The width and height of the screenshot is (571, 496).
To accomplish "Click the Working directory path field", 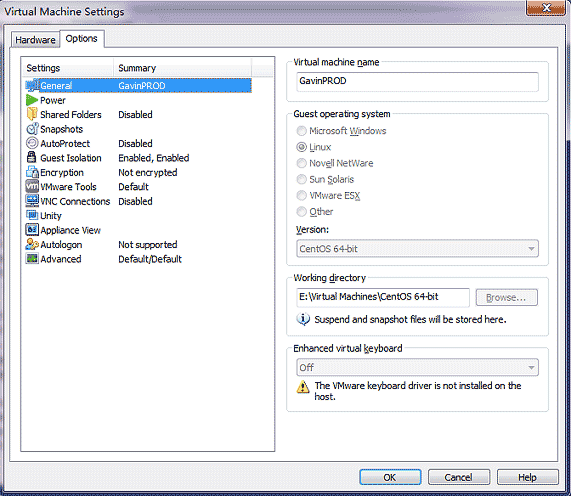I will [x=383, y=297].
